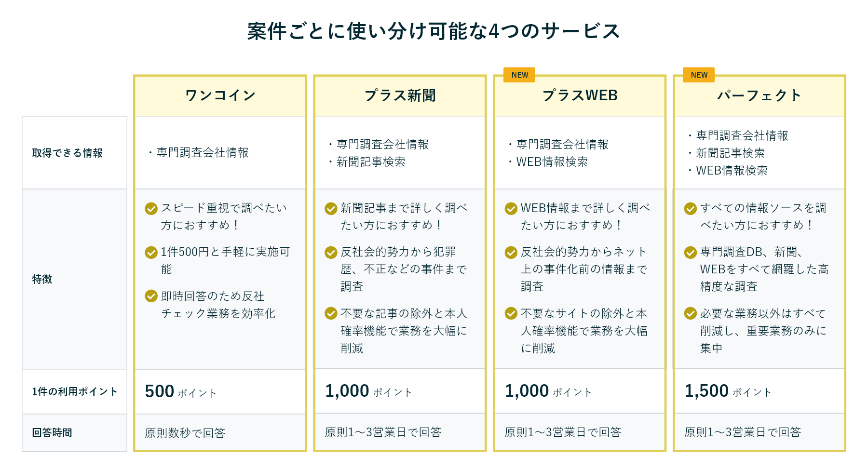
Task: Click the checkmark icon beside 新聞記事まで詳しく調べたい
Action: point(331,208)
